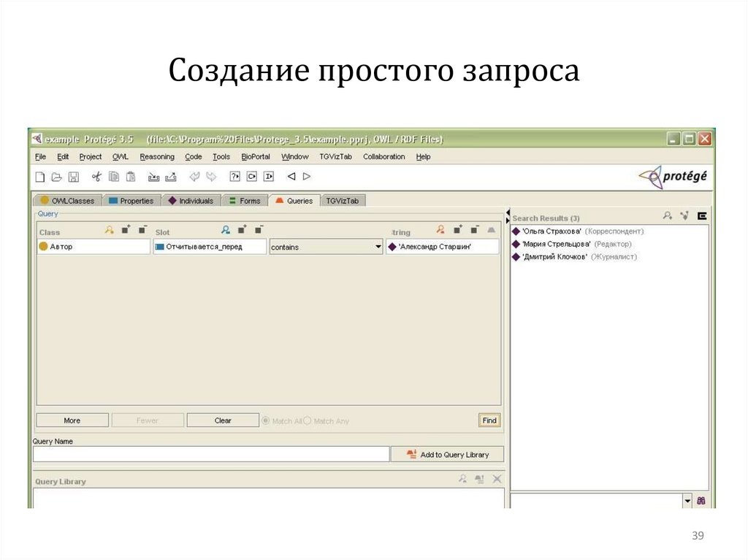Click the select instance icon in String header
Image resolution: width=748 pixels, height=560 pixels.
[x=440, y=230]
